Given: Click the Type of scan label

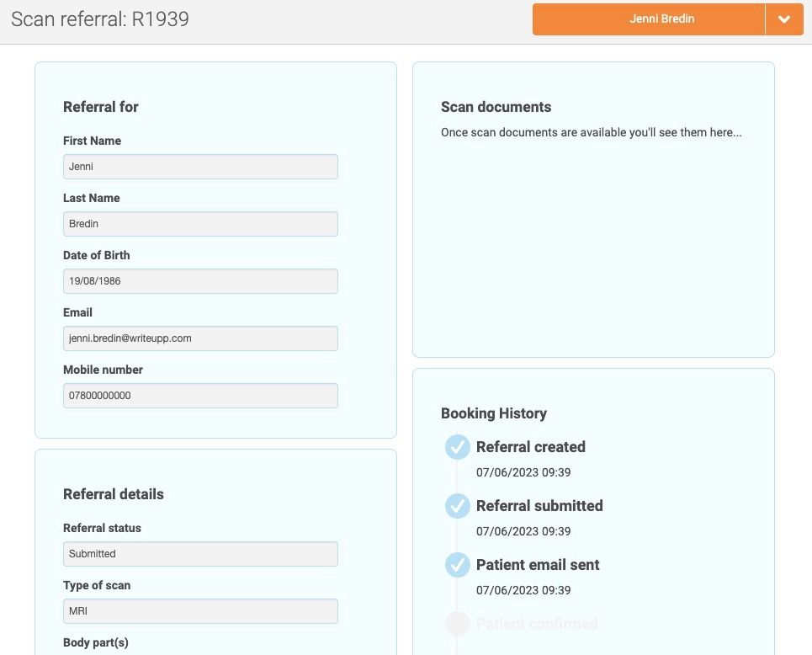Looking at the screenshot, I should (x=97, y=585).
